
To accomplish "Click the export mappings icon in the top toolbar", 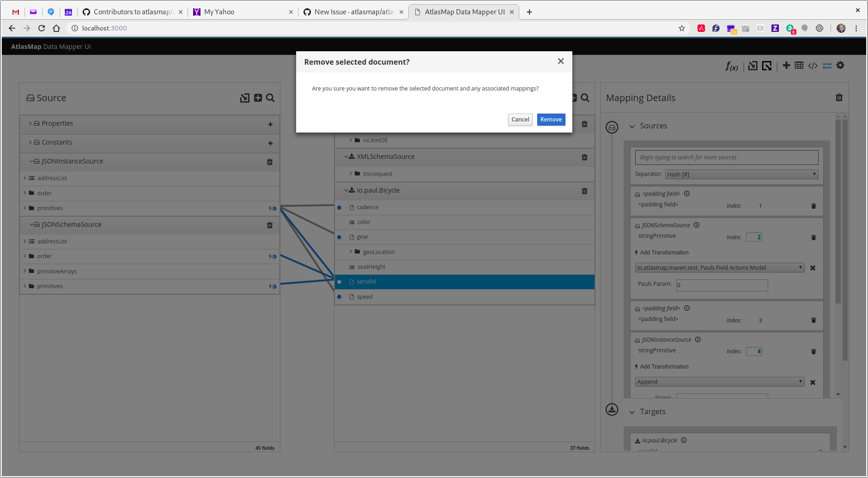I will tap(766, 65).
